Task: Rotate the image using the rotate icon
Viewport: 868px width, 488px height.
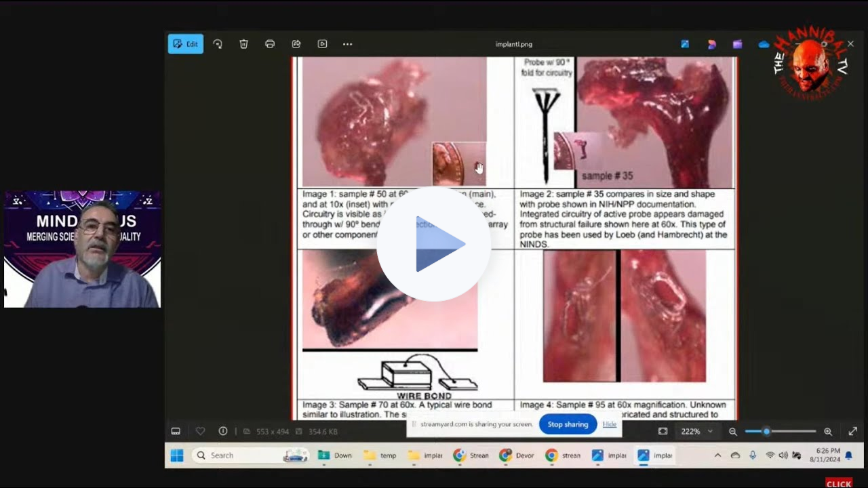Action: click(218, 44)
